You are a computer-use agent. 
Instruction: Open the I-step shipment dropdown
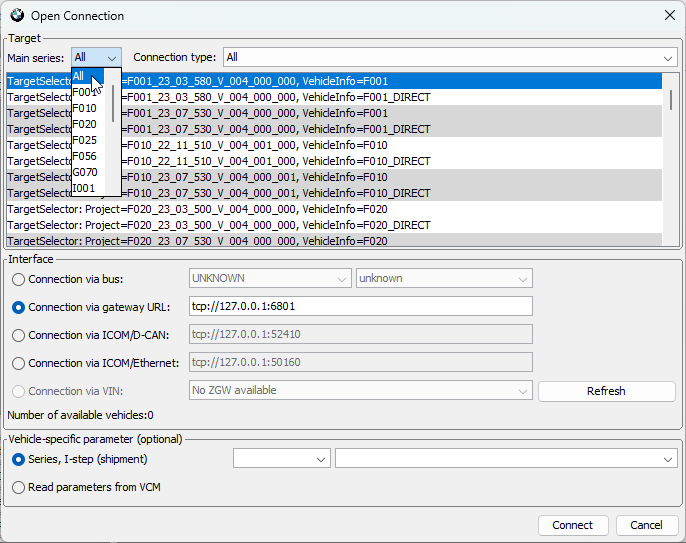tap(506, 459)
